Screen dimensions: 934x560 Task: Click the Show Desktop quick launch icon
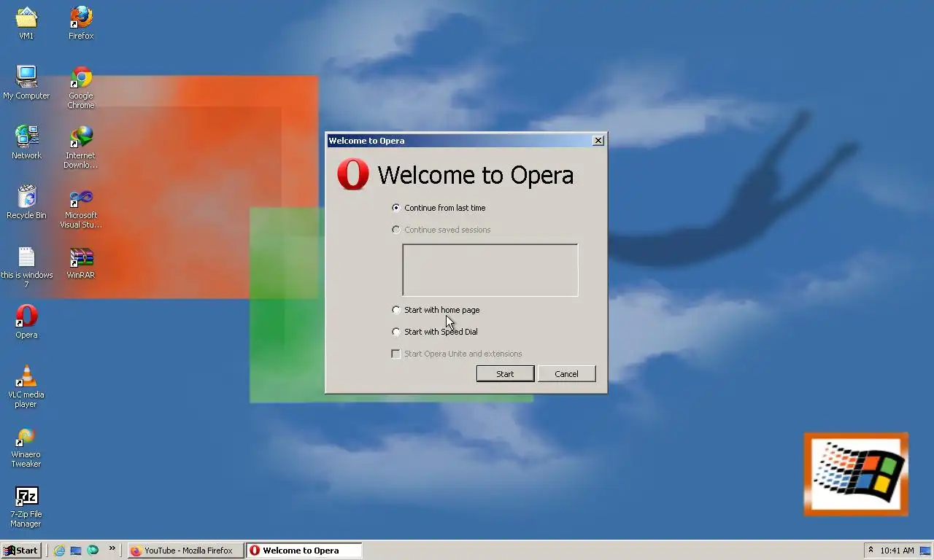76,551
